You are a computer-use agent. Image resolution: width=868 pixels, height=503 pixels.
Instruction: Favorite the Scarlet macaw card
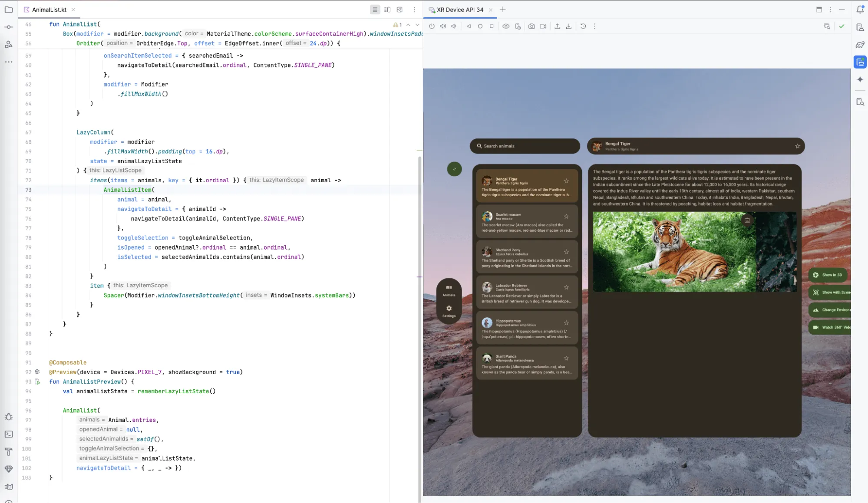(566, 216)
